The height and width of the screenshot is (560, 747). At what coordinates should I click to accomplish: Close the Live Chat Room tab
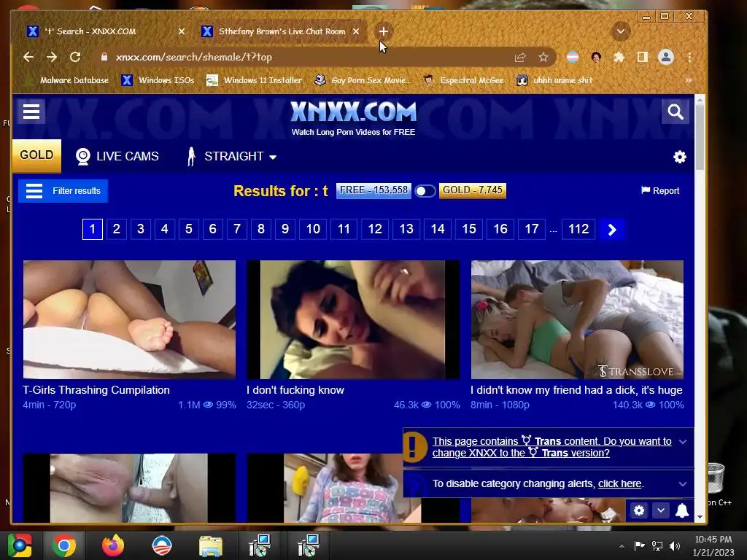(356, 31)
